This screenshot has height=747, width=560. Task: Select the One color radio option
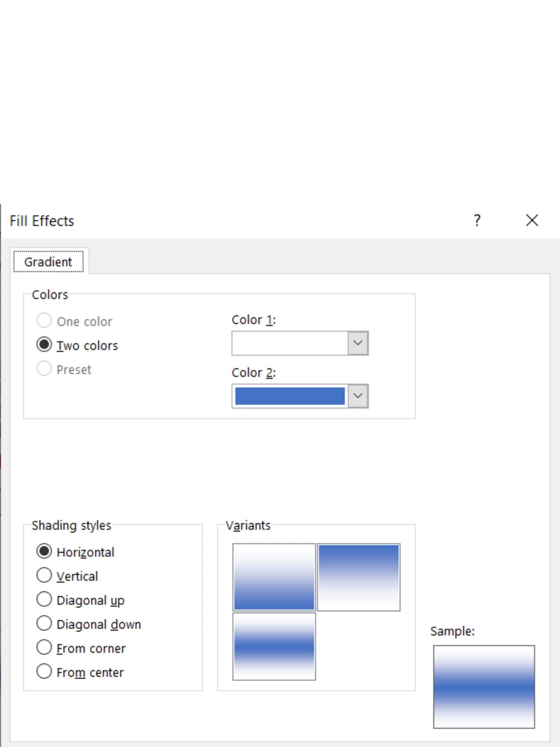point(44,321)
